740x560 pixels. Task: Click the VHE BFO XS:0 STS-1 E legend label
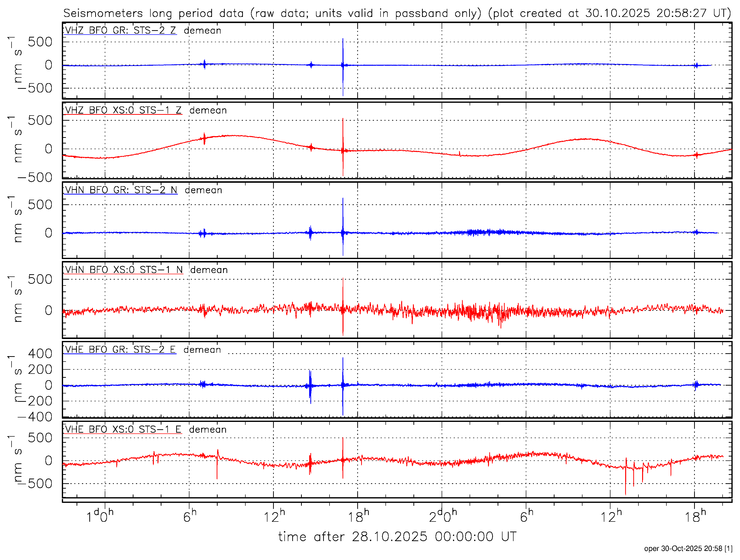(123, 430)
